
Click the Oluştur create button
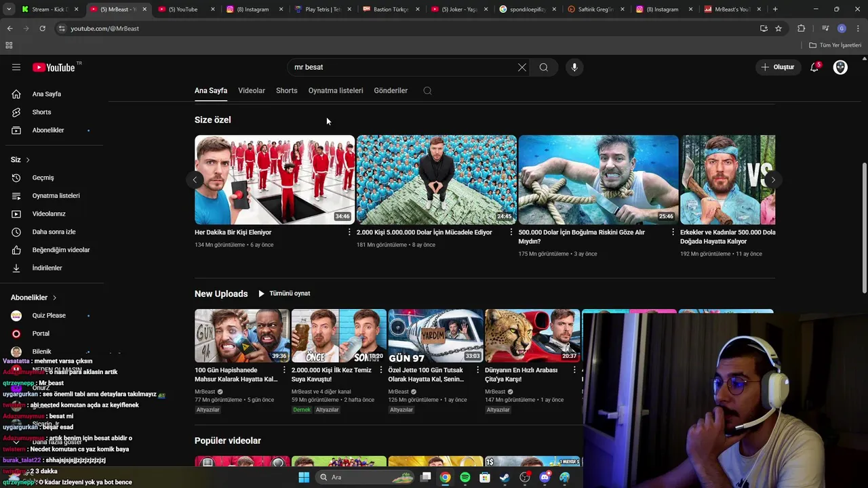coord(778,67)
